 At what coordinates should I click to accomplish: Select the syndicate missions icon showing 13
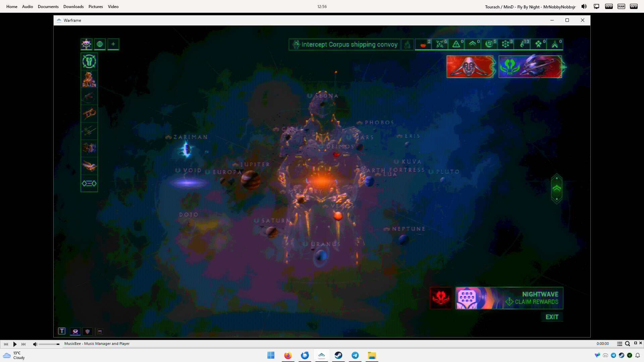(522, 44)
